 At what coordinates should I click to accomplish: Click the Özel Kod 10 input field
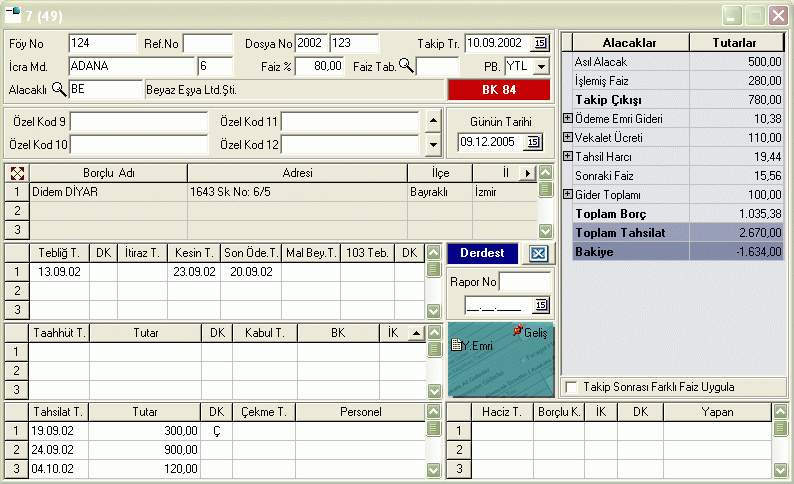click(139, 145)
